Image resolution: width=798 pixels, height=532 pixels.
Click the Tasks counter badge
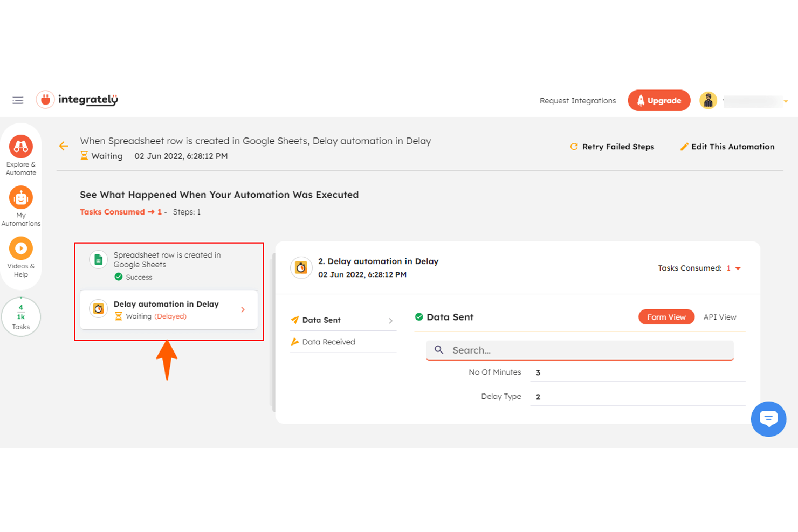(21, 317)
